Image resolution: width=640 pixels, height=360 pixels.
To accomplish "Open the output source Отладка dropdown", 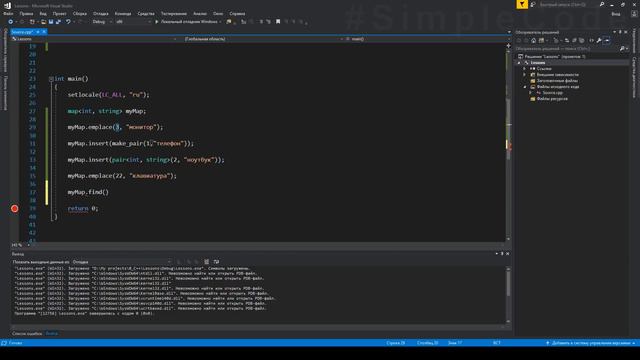I will [122, 262].
